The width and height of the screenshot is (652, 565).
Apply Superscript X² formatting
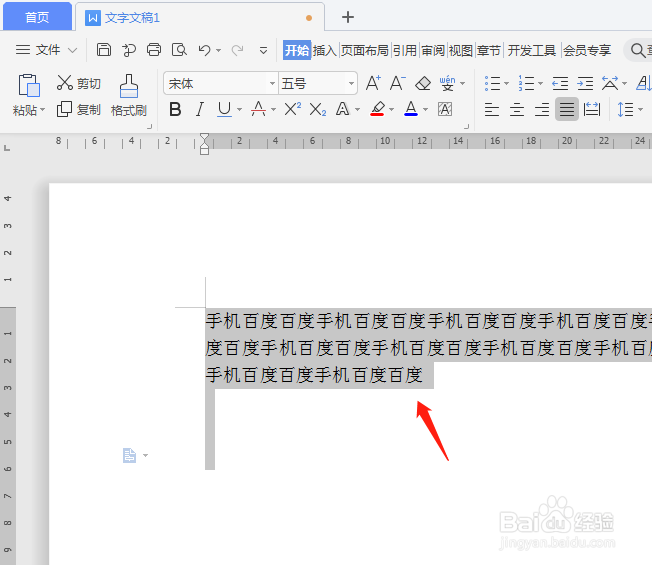click(292, 109)
